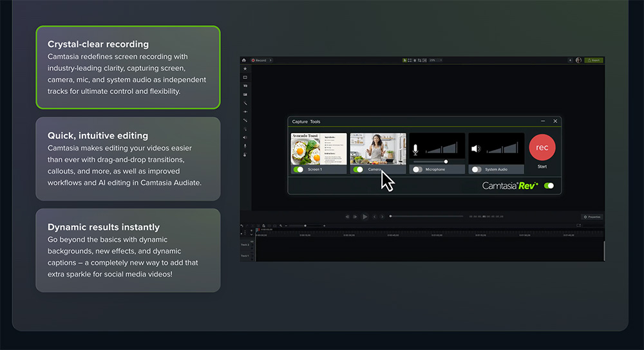Click the timeline playhead marker

click(258, 230)
